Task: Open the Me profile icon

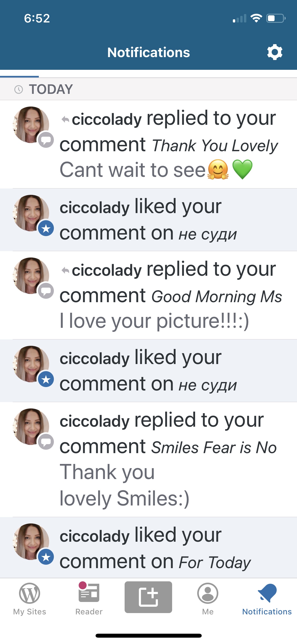Action: tap(208, 593)
